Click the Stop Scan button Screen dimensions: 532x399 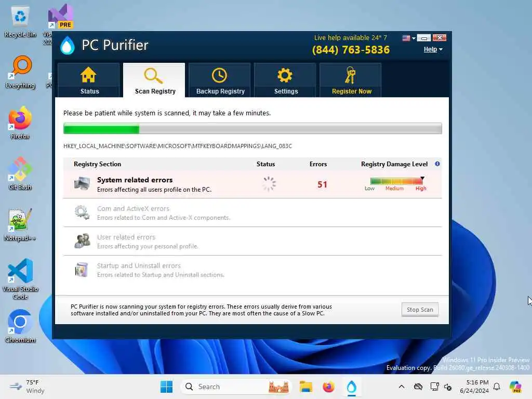tap(420, 310)
